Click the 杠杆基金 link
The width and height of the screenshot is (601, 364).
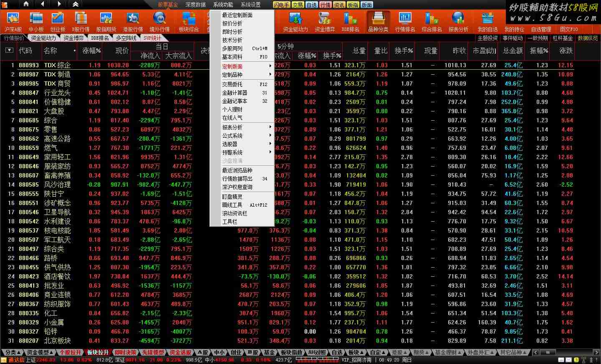point(563,38)
